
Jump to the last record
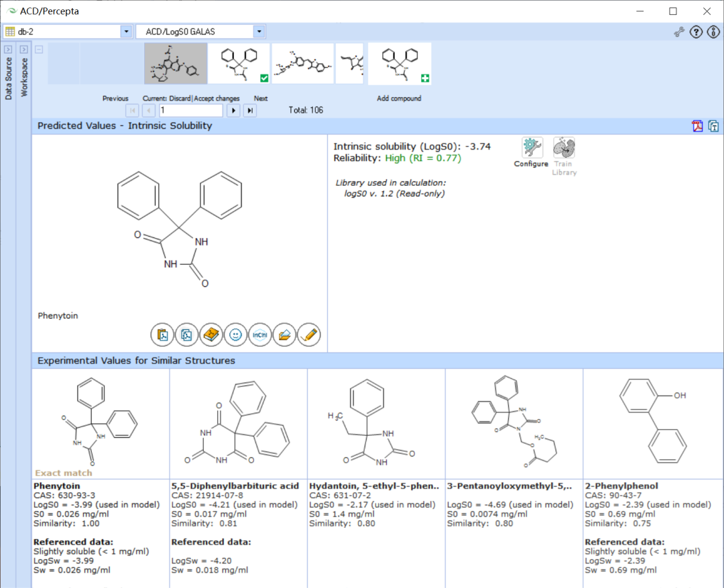(x=250, y=111)
